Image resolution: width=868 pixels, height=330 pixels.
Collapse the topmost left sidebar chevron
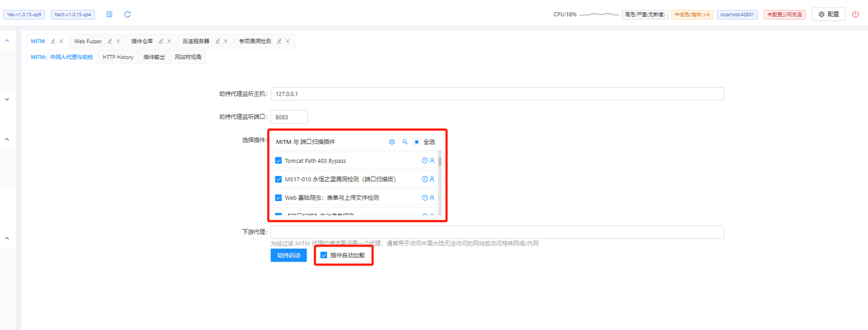[7, 41]
